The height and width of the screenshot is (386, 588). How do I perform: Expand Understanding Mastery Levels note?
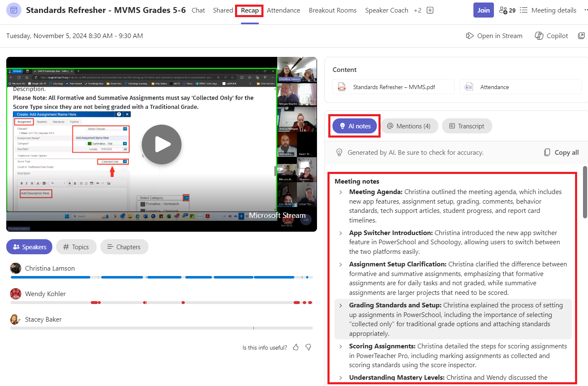pos(341,378)
